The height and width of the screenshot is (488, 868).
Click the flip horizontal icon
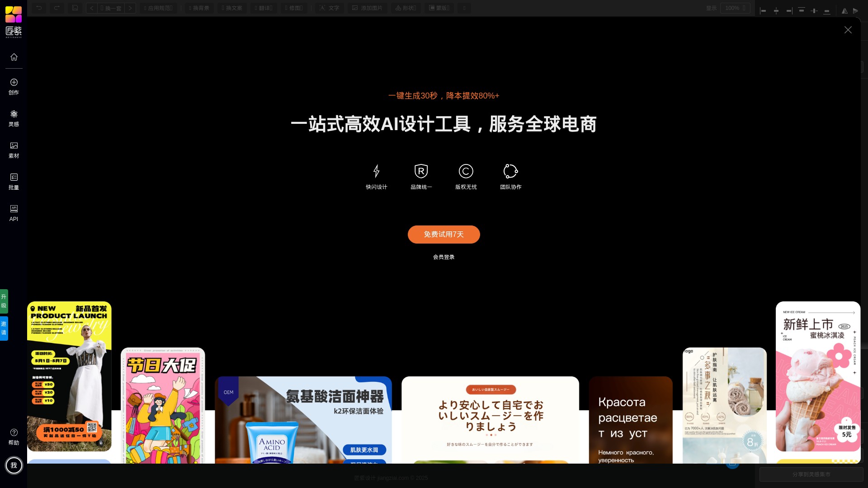(x=844, y=10)
